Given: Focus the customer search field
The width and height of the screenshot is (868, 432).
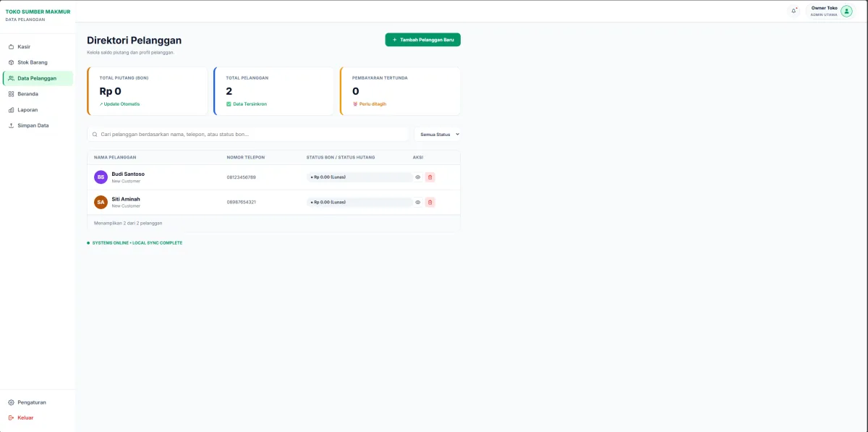Looking at the screenshot, I should click(x=248, y=135).
